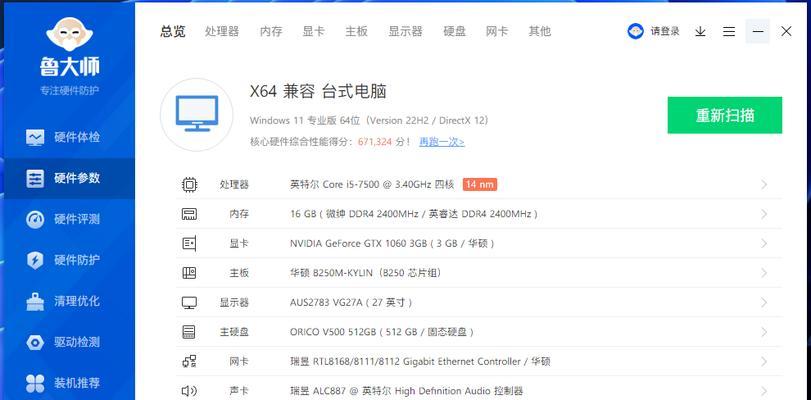Screen dimensions: 811x400
Task: Switch to the 总览 tab
Action: 173,32
